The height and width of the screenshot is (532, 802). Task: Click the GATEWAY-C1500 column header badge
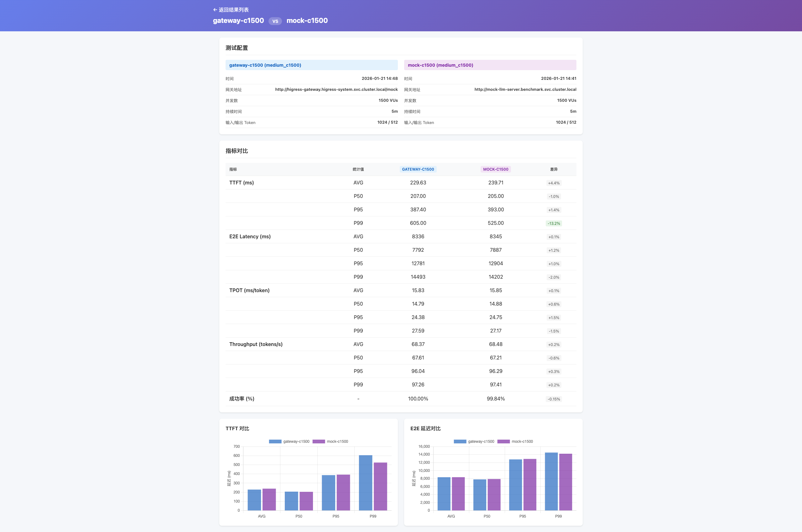(418, 169)
